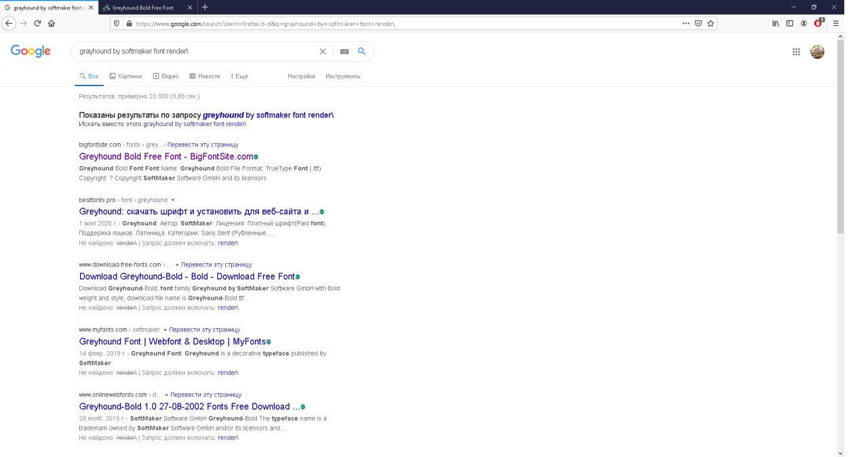Open 'Greyhound Bold Free Font - BigFontSite.com' result
Image resolution: width=868 pixels, height=457 pixels.
coord(166,157)
